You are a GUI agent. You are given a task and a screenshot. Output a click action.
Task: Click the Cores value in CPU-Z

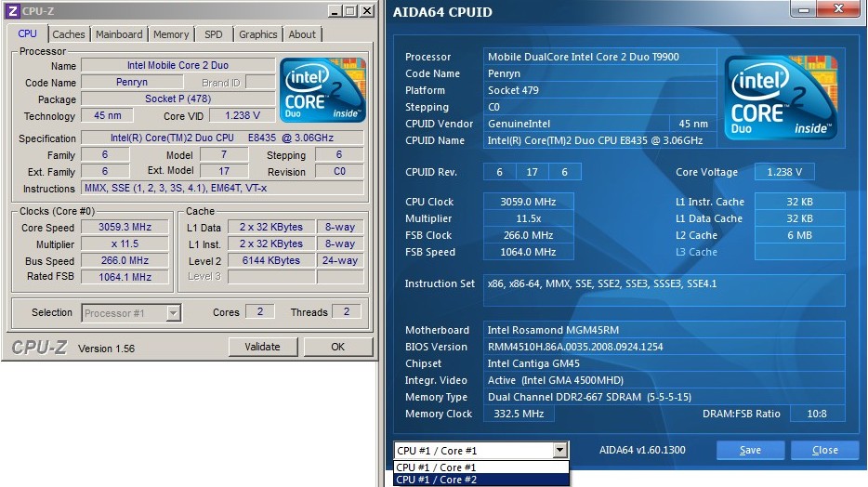coord(259,311)
